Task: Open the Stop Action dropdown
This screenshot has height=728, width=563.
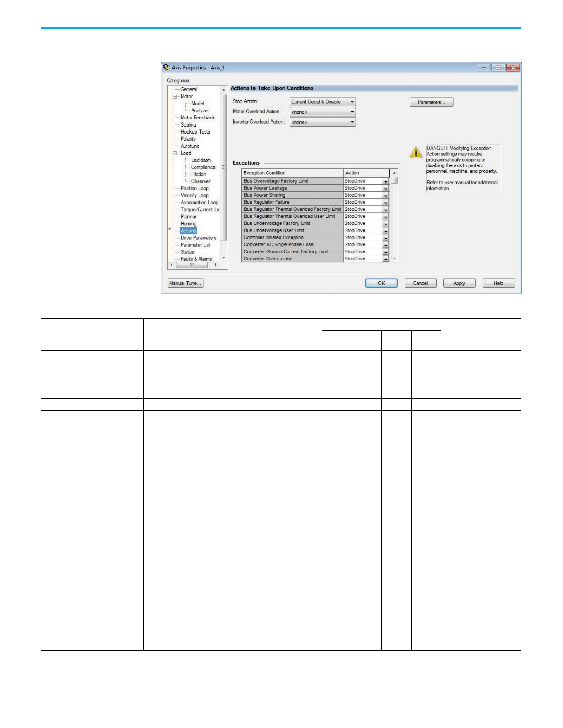Action: pos(323,102)
